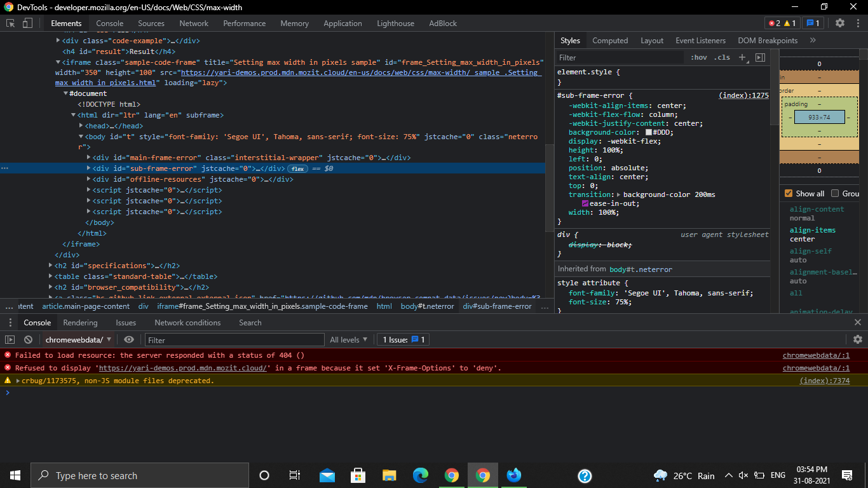Screen dimensions: 868x488
Task: Create a live expression with the eye icon
Action: 130,339
